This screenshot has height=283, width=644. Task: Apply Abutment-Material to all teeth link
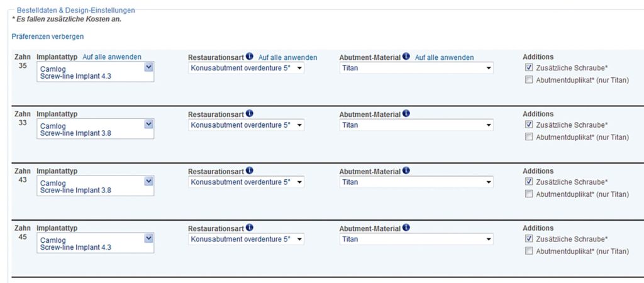[x=444, y=57]
